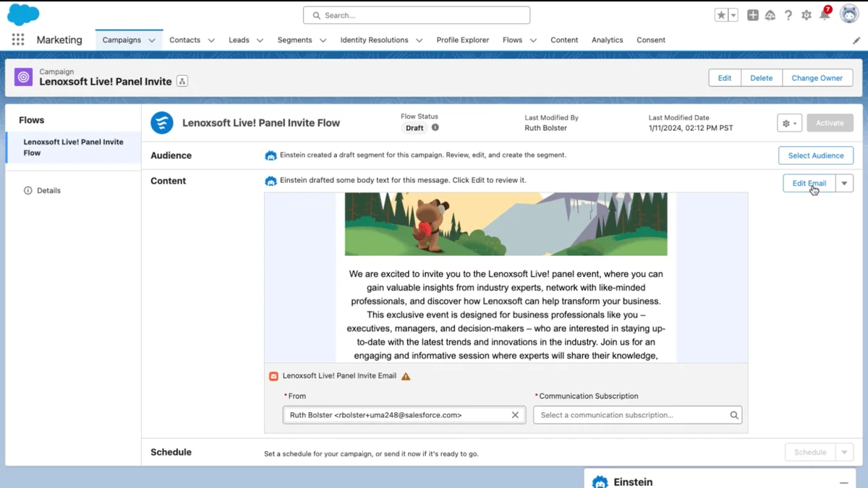The width and height of the screenshot is (868, 488).
Task: Click the purple Campaign record icon
Action: tap(24, 77)
